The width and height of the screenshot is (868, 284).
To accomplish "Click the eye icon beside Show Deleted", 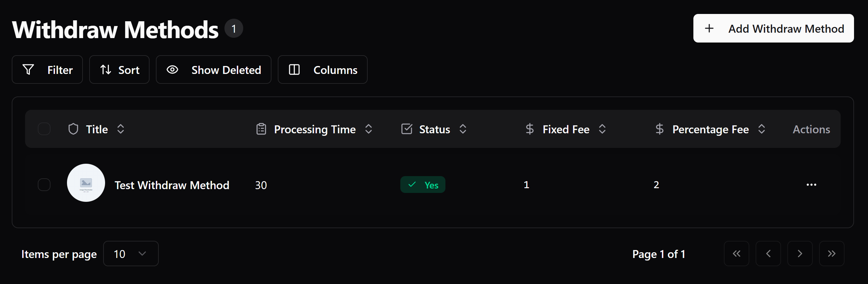I will click(x=172, y=70).
